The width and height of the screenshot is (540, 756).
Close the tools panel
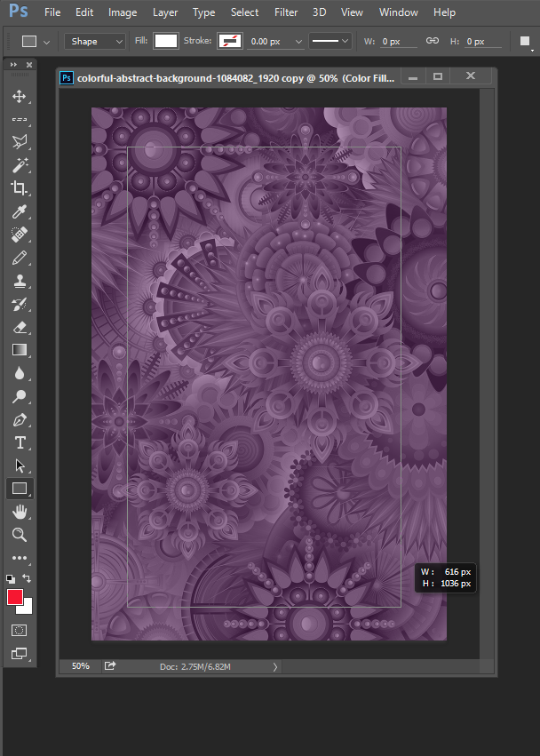29,65
